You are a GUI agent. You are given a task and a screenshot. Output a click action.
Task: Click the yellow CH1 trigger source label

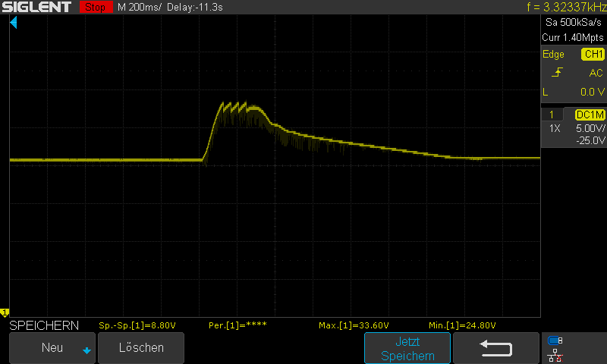coord(593,54)
